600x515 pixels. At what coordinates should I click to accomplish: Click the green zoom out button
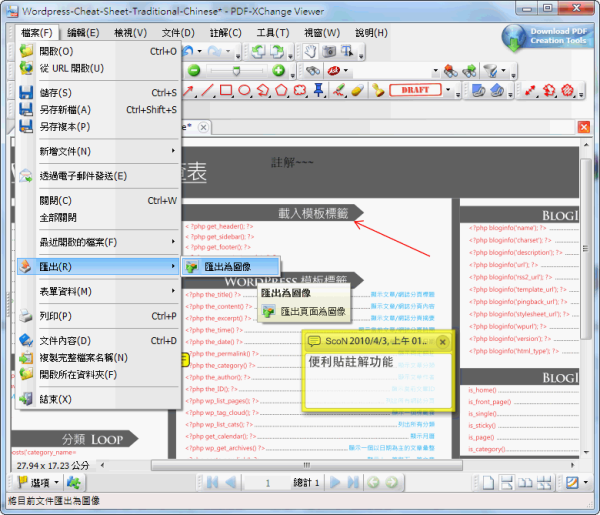(194, 70)
